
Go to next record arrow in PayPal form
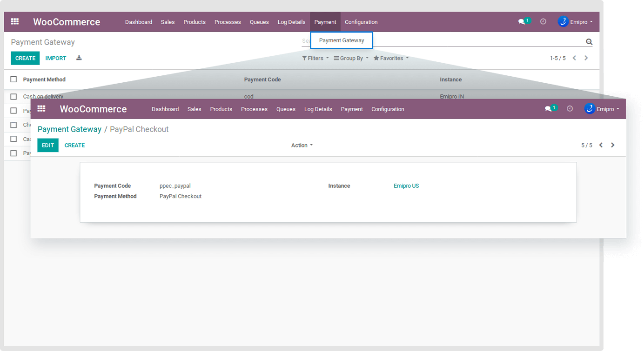pyautogui.click(x=613, y=145)
